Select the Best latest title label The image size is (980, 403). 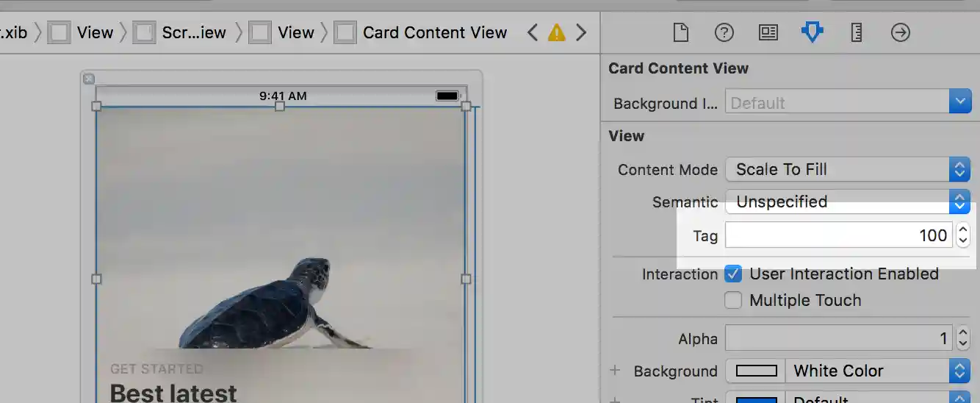173,393
